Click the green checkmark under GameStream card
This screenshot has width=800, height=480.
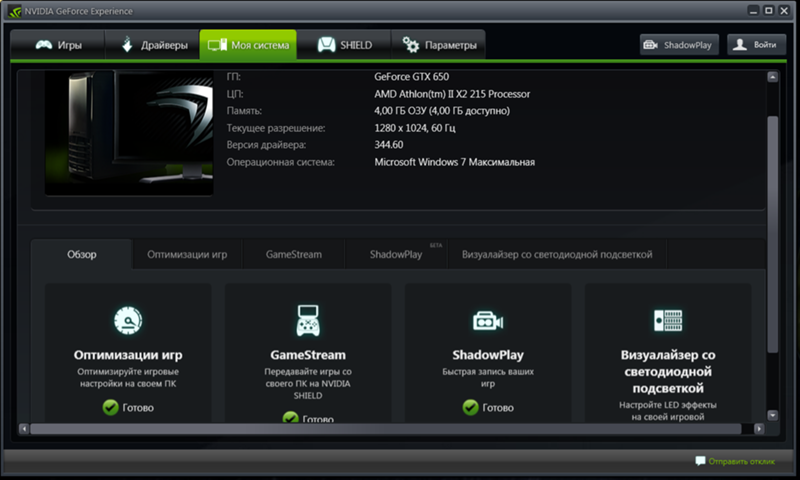click(290, 417)
